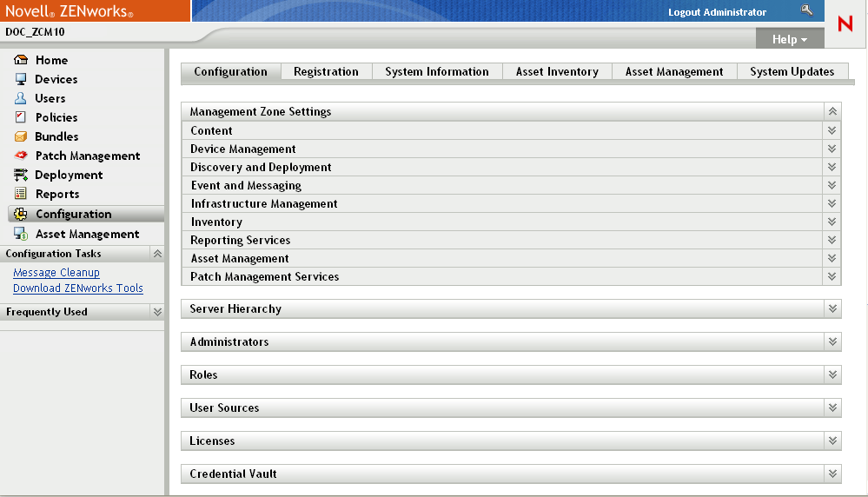Open Policies in the navigation
The width and height of the screenshot is (868, 497).
tap(56, 117)
